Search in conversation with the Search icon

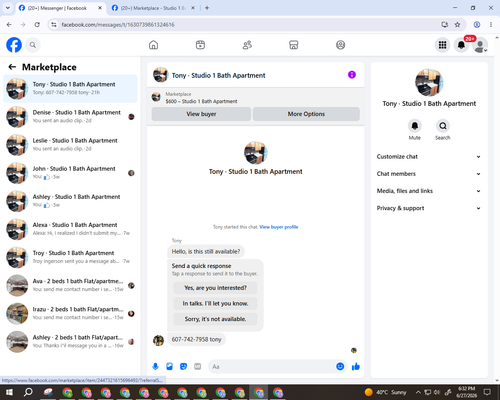pyautogui.click(x=443, y=126)
